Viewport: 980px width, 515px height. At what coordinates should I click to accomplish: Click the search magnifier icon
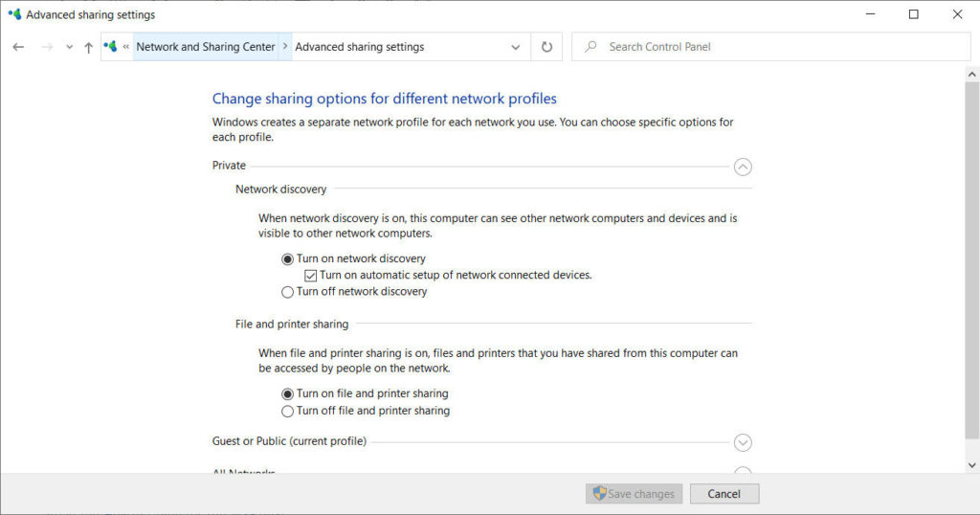[x=590, y=47]
